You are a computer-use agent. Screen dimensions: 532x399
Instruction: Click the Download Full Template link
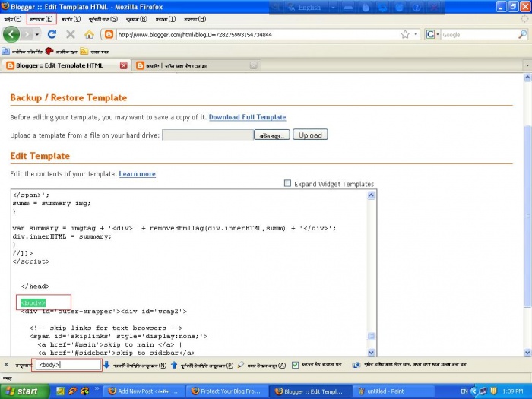pos(247,117)
